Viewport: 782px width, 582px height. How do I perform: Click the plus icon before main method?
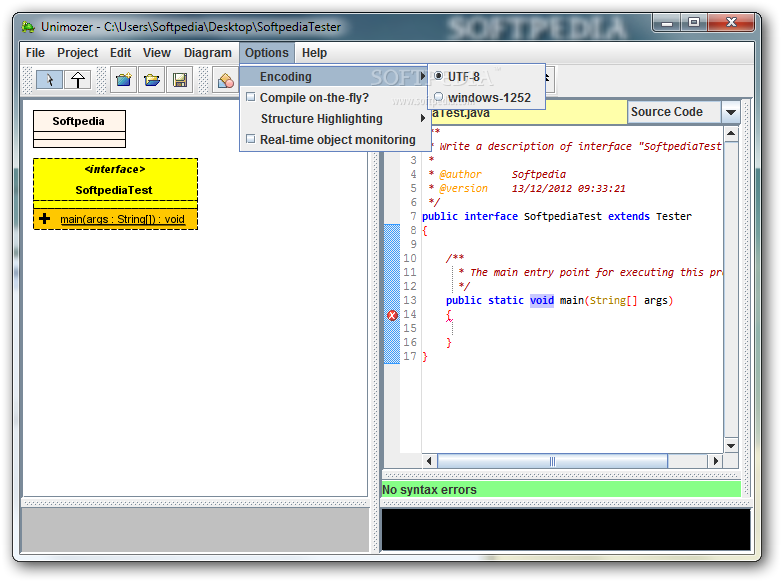tap(44, 219)
